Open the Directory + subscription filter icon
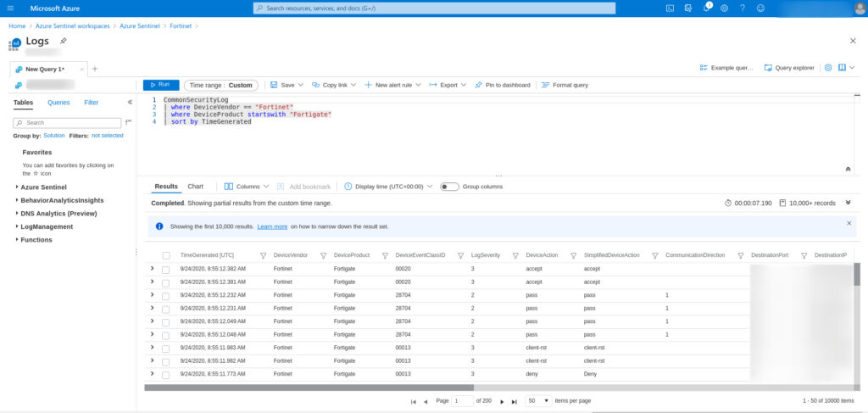Image resolution: width=868 pixels, height=413 pixels. click(x=688, y=8)
